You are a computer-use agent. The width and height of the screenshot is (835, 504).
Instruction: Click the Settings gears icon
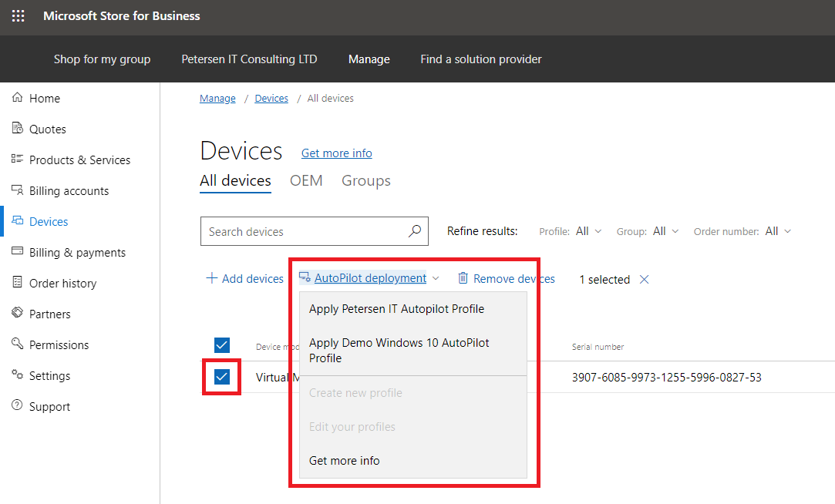[17, 374]
